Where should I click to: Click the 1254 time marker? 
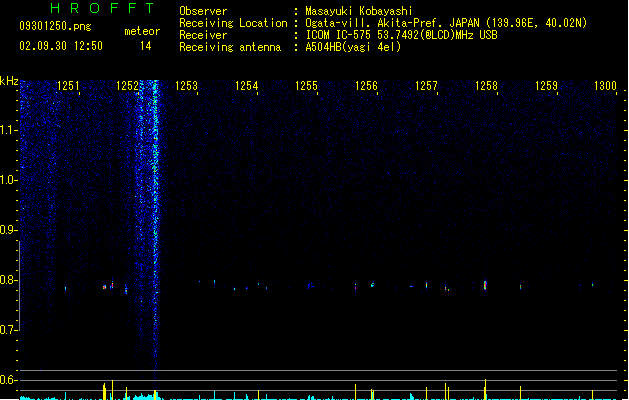point(246,86)
